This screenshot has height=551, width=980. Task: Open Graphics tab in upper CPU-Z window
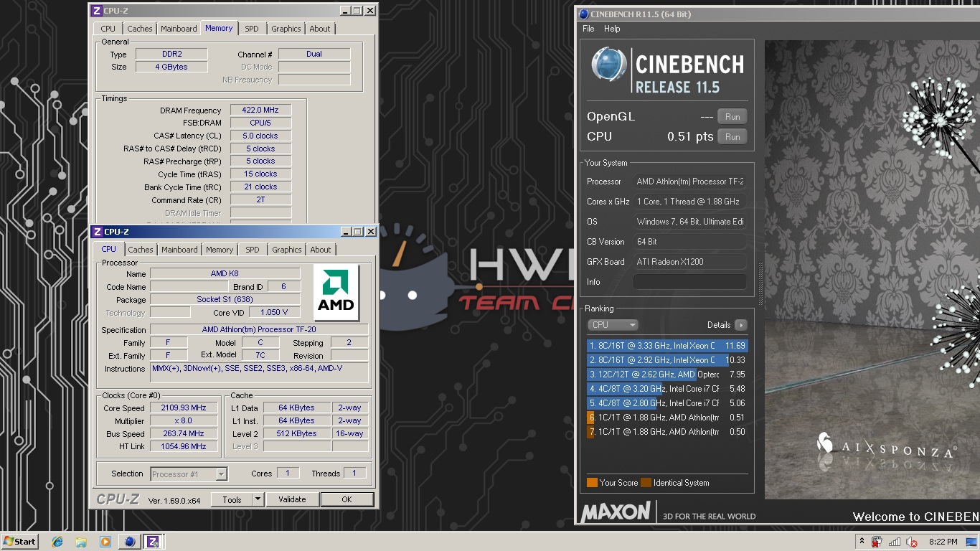click(x=286, y=29)
